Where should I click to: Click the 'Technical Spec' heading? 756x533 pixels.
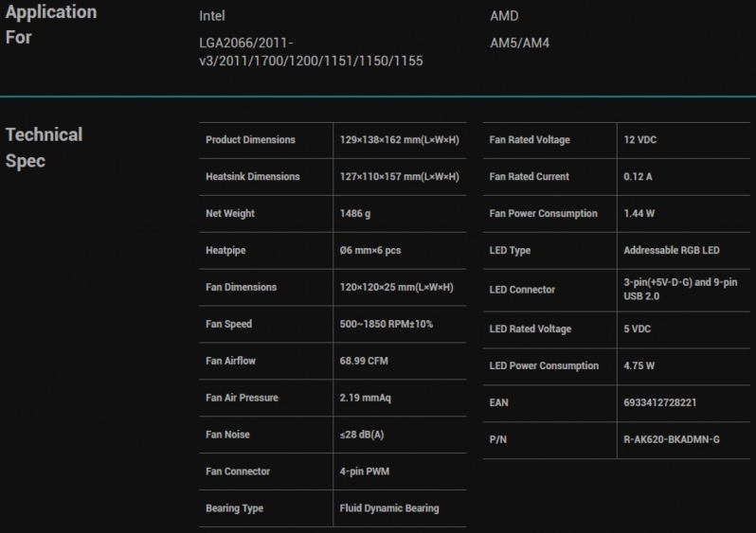[x=44, y=148]
